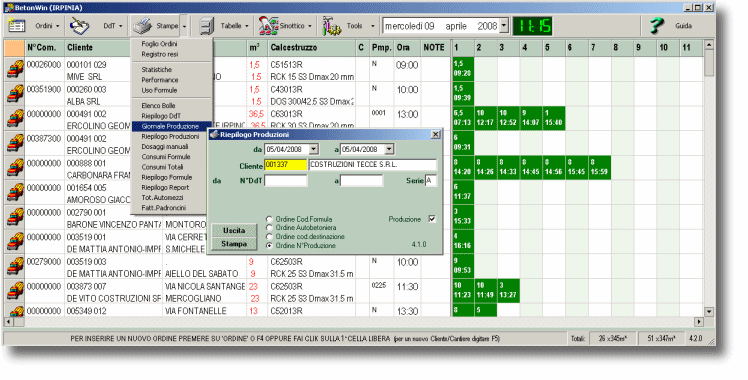This screenshot has width=748, height=380.
Task: Click truck icon for BARONE VINCENZO row
Action: [15, 218]
